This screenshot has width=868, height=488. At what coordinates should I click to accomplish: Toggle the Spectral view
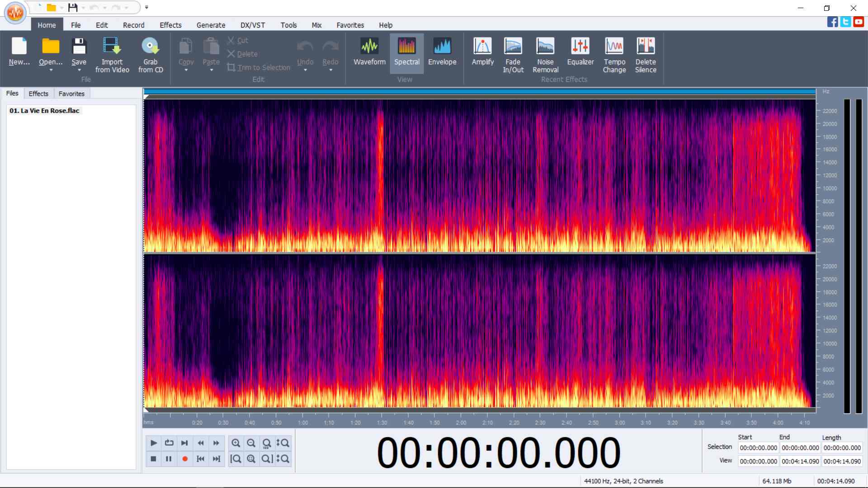(406, 53)
